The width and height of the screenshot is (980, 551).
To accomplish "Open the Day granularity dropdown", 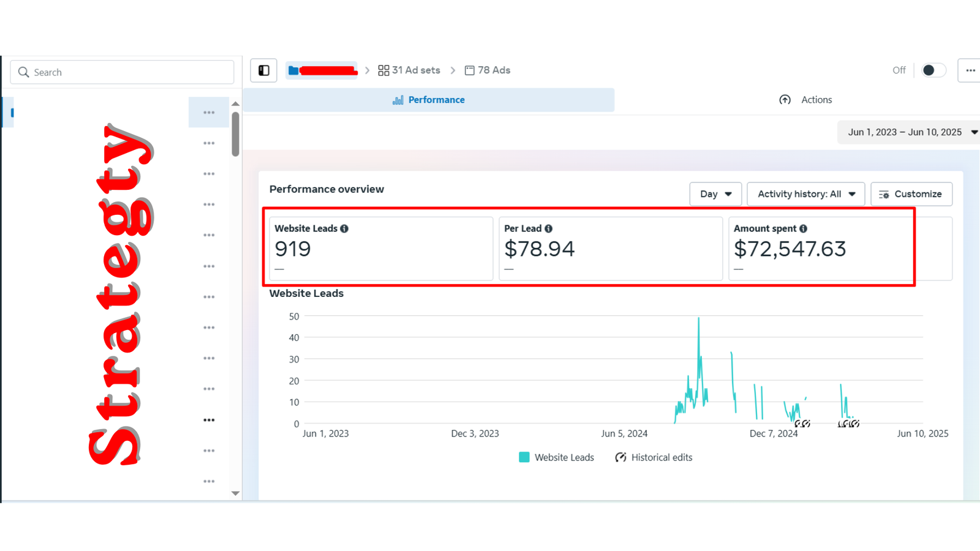I will point(715,194).
